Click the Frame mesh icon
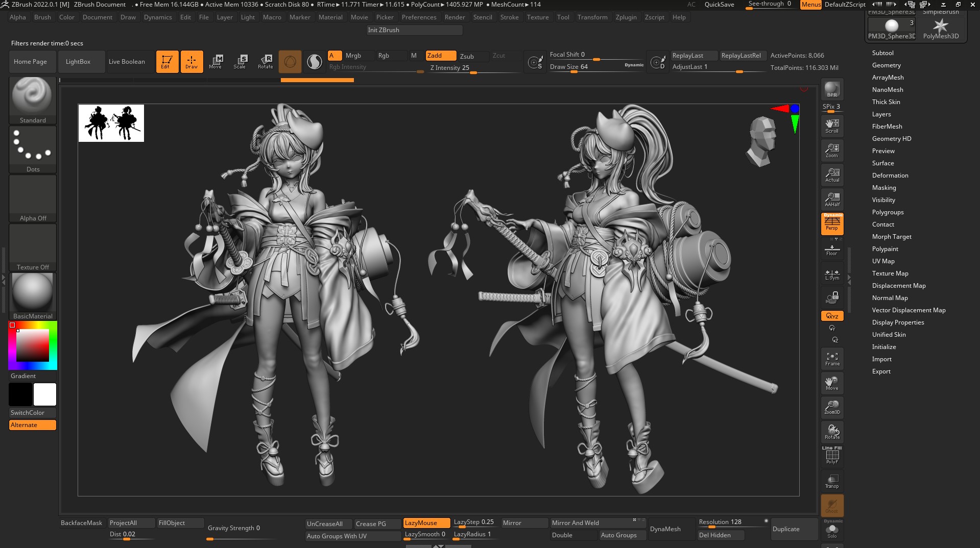Viewport: 980px width, 548px height. pos(832,359)
